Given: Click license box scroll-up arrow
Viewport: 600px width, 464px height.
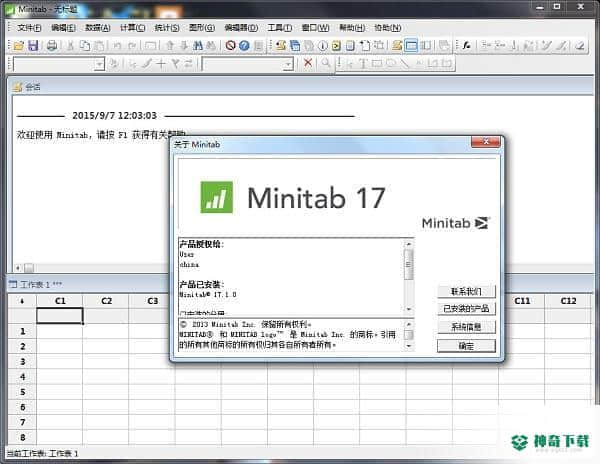Looking at the screenshot, I should (x=409, y=243).
